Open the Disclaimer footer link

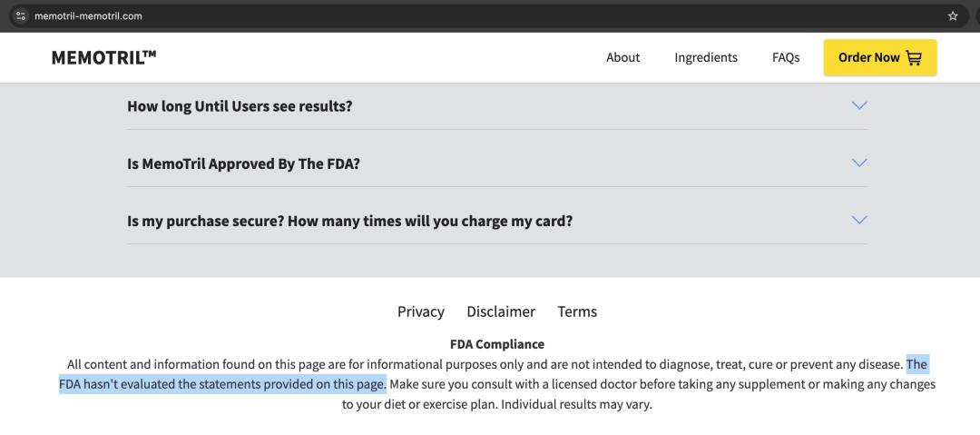coord(501,311)
